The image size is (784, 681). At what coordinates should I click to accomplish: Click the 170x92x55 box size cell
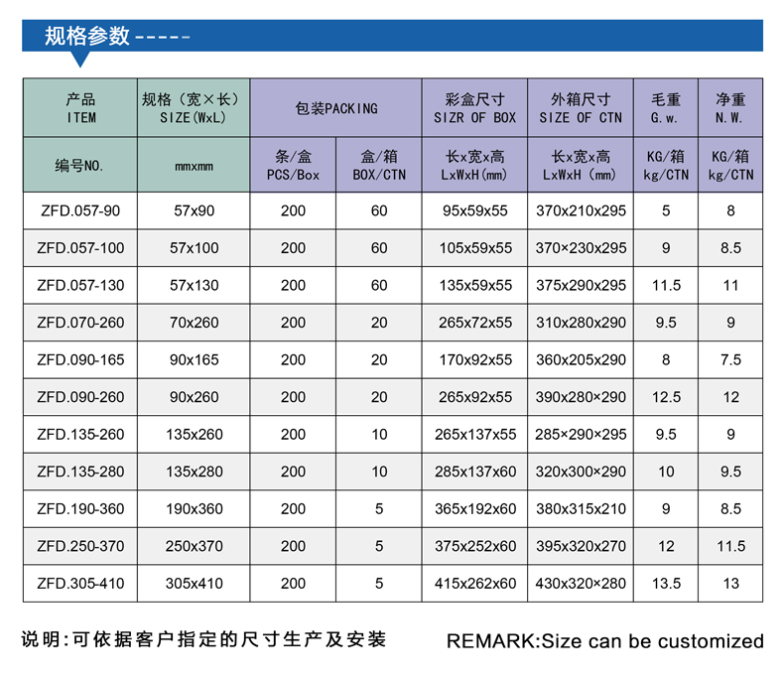475,360
